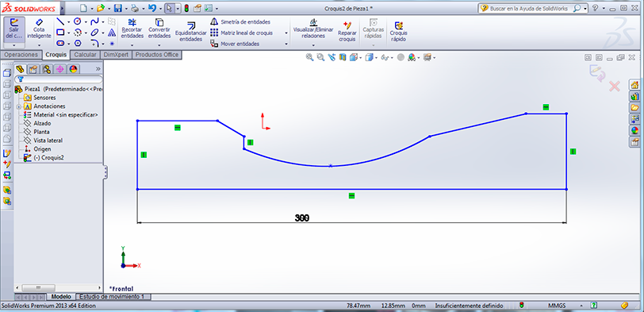
Task: Click the 300 dimension value
Action: [x=302, y=218]
